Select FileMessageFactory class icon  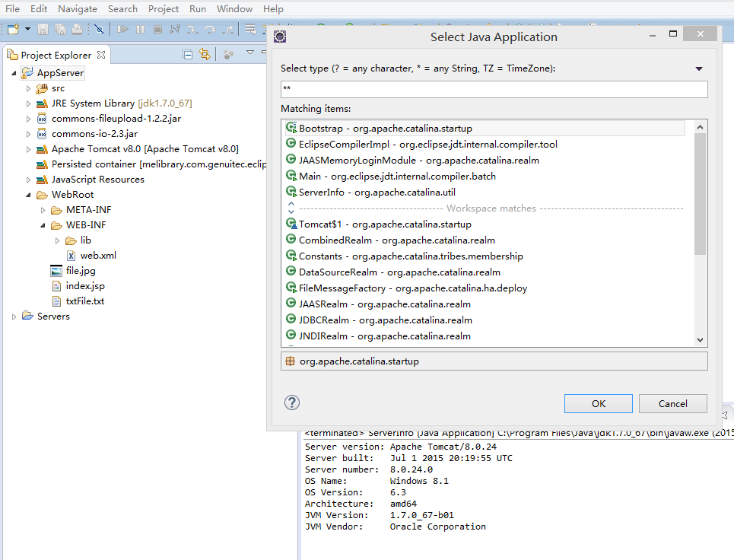tap(291, 288)
